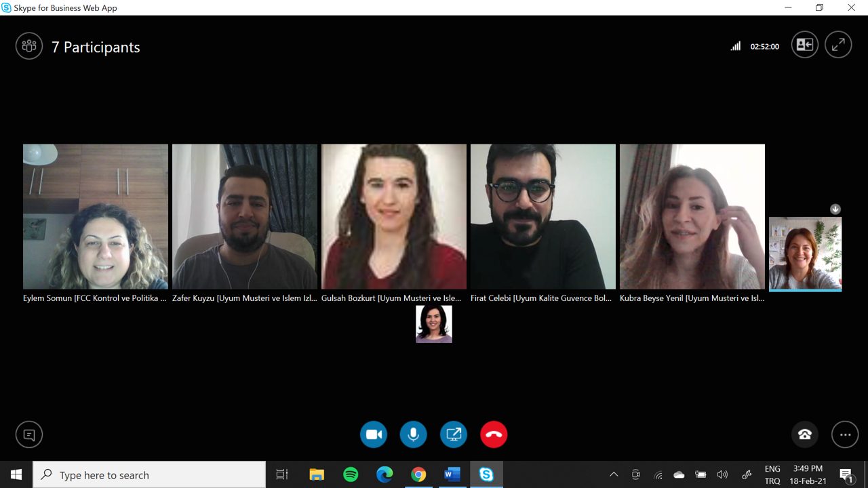Open Word from the taskbar
This screenshot has height=488, width=868.
452,474
